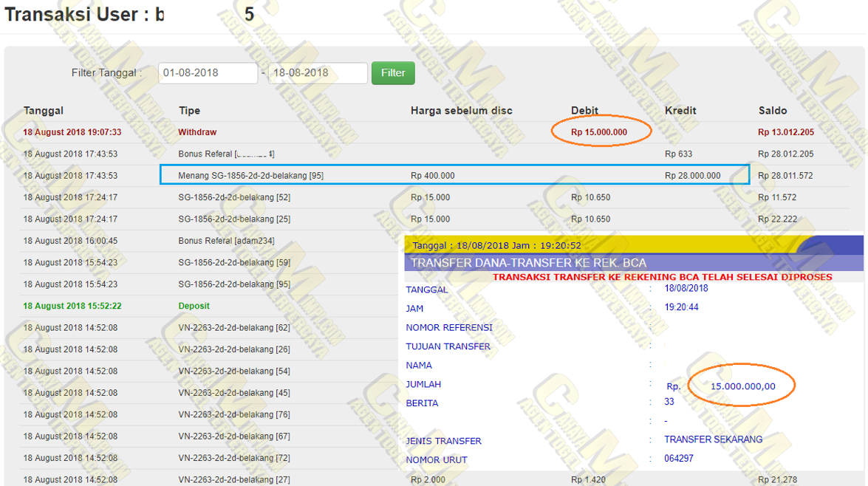Click the start date field 01-08-2018
Screen dimensions: 868x486
coord(208,73)
